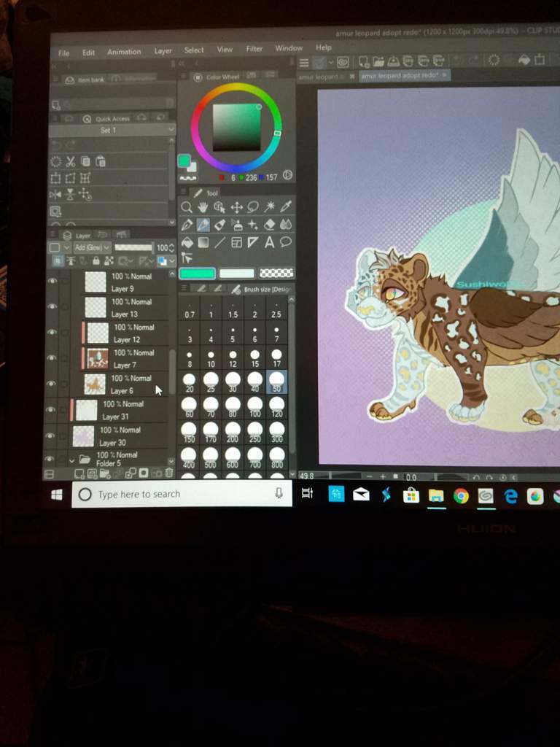Select the Decoration sparkle tool

click(x=253, y=225)
